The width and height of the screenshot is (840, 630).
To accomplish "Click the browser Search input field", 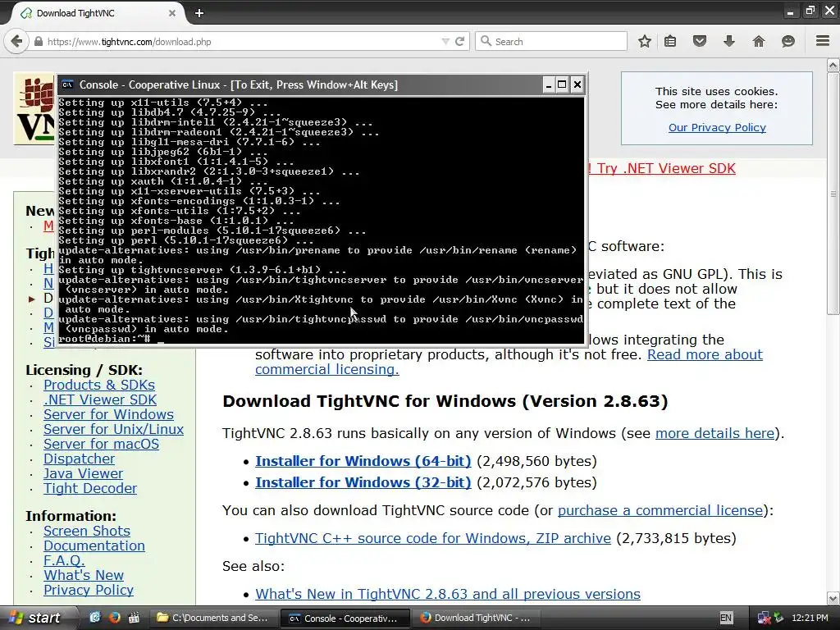I will pyautogui.click(x=551, y=41).
